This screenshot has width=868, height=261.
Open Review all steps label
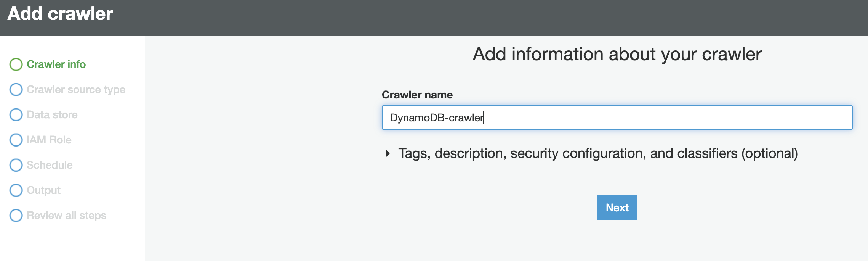tap(66, 216)
